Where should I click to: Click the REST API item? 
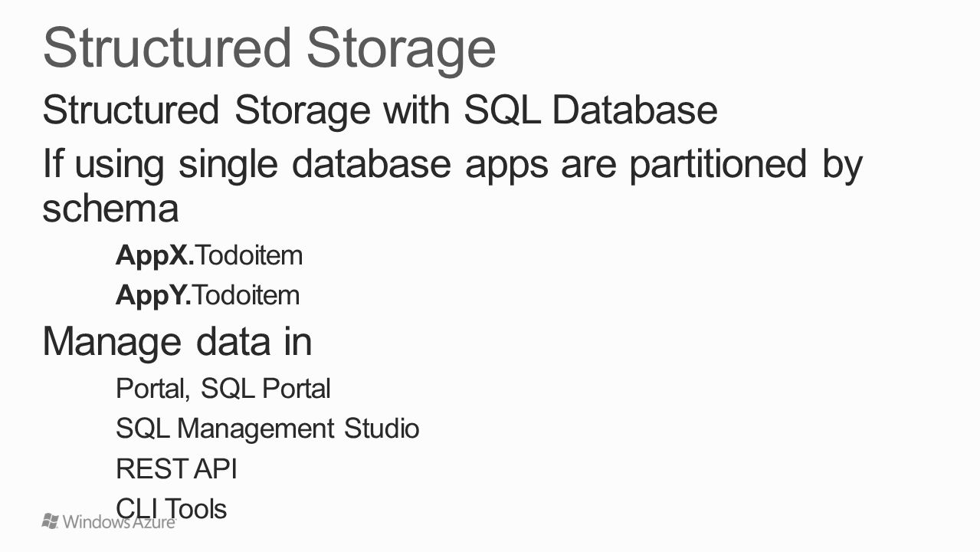176,468
